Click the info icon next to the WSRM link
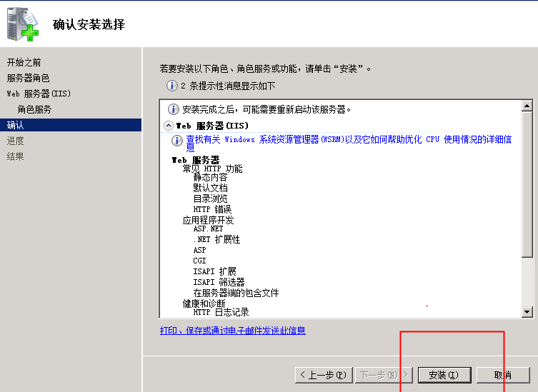 click(x=177, y=140)
